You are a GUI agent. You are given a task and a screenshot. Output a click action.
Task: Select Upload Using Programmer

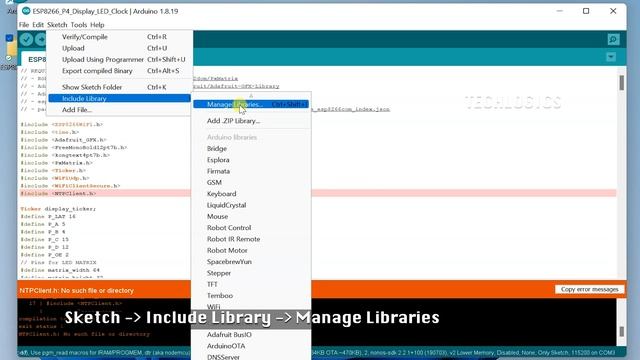pyautogui.click(x=119, y=60)
